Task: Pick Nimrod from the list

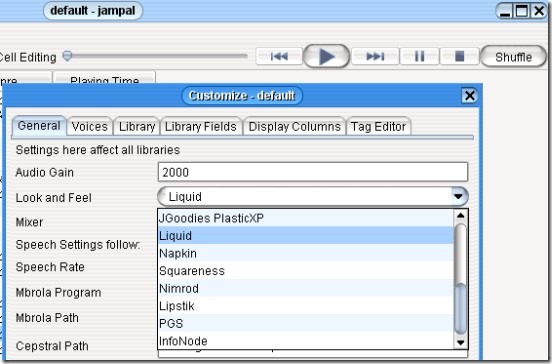Action: [306, 288]
